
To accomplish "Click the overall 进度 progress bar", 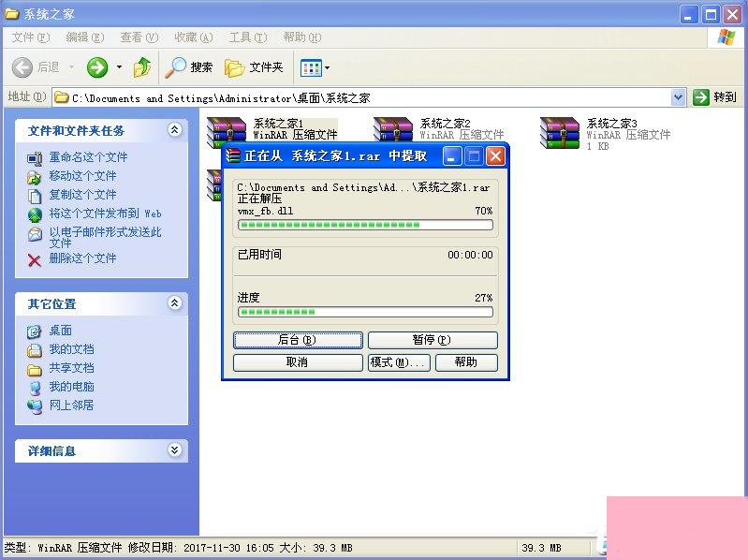I will [365, 312].
